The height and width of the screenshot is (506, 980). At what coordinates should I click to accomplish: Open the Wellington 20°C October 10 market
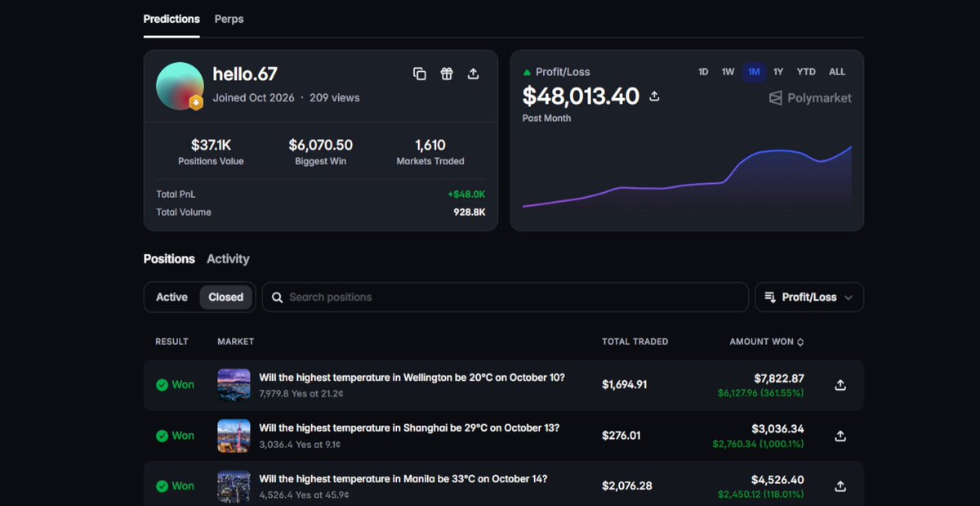(412, 378)
